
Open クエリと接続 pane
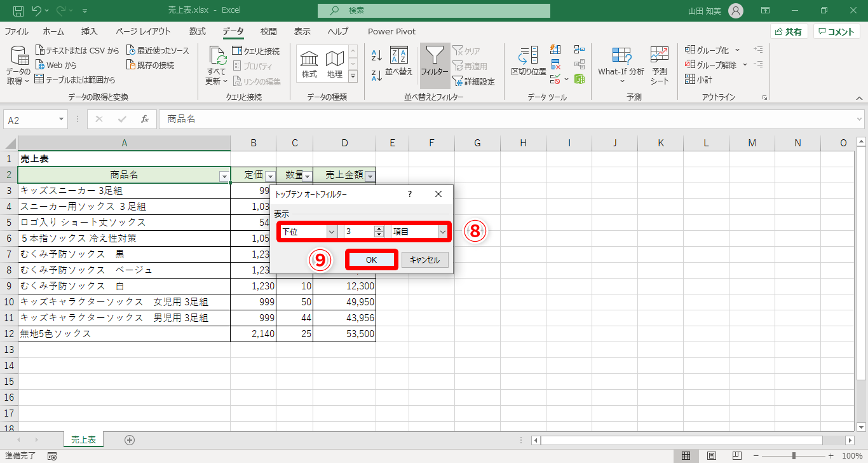(x=255, y=51)
